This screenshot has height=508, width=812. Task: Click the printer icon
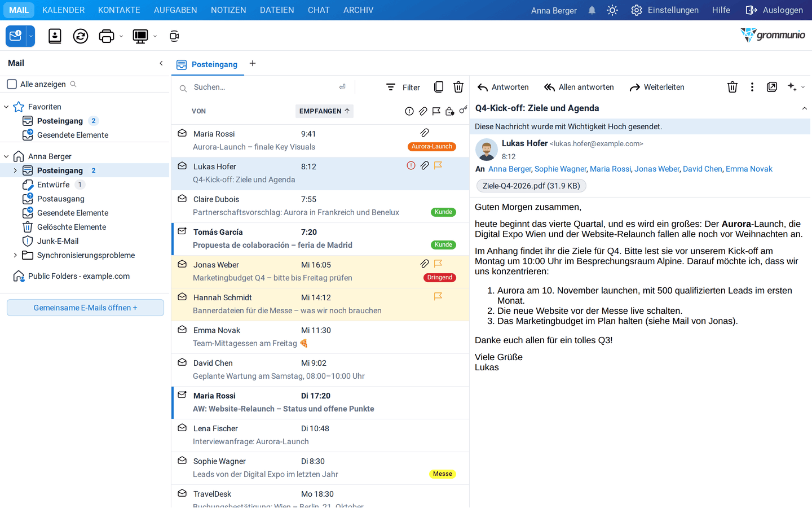tap(106, 36)
